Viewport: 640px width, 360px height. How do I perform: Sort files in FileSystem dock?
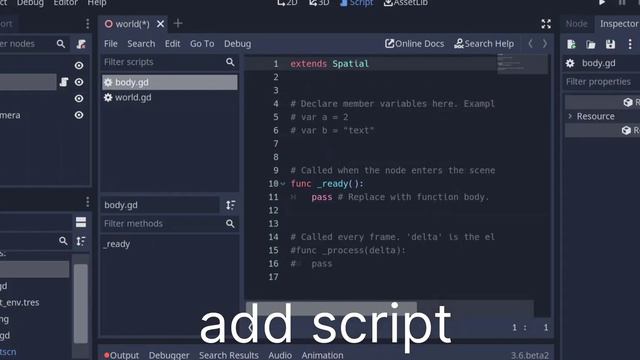81,241
